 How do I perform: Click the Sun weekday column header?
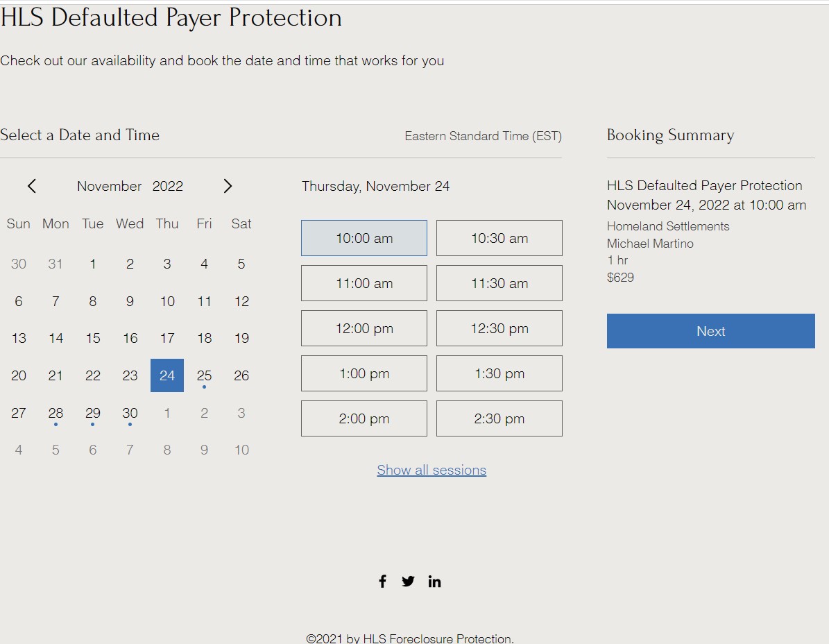(x=19, y=223)
